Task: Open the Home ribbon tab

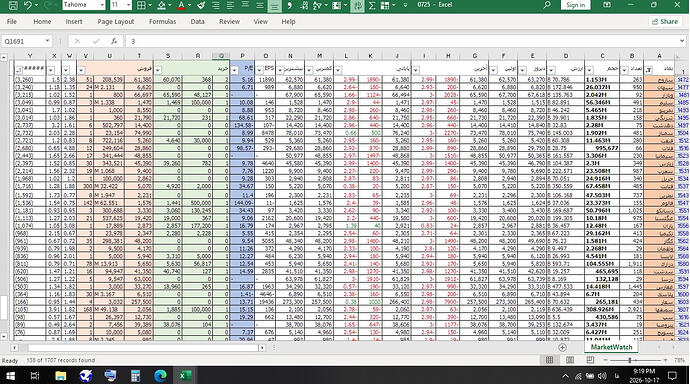Action: (42, 22)
